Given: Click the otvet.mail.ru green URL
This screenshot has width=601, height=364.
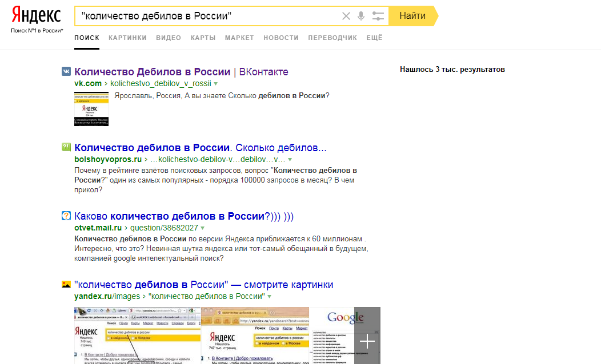Looking at the screenshot, I should 98,228.
